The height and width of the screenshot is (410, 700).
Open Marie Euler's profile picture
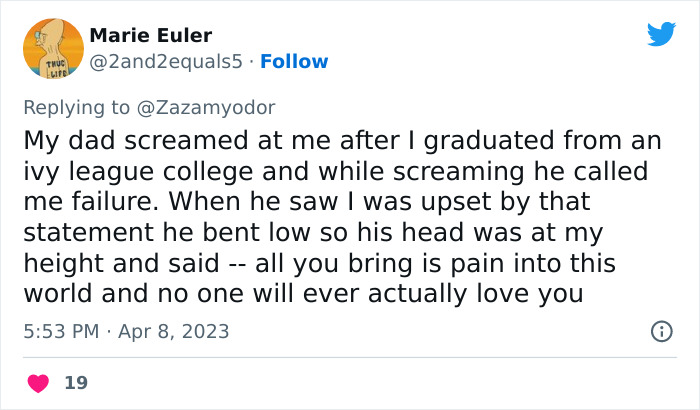(53, 49)
